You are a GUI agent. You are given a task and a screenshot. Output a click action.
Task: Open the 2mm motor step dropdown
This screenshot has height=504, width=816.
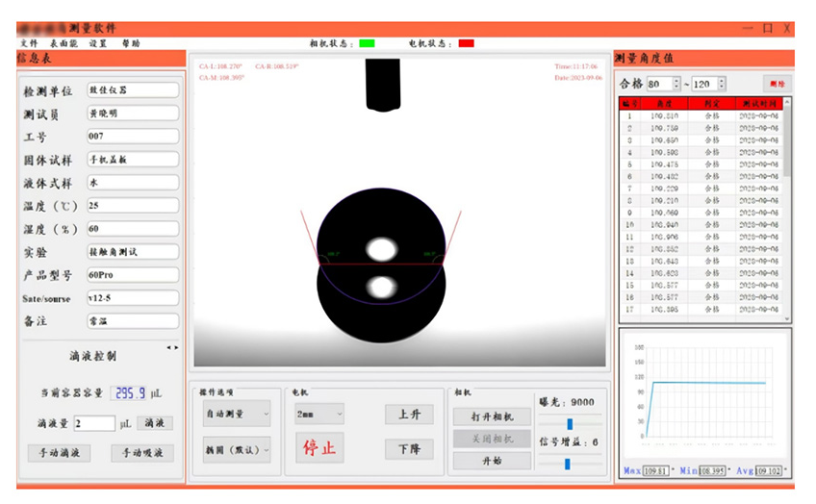[319, 414]
